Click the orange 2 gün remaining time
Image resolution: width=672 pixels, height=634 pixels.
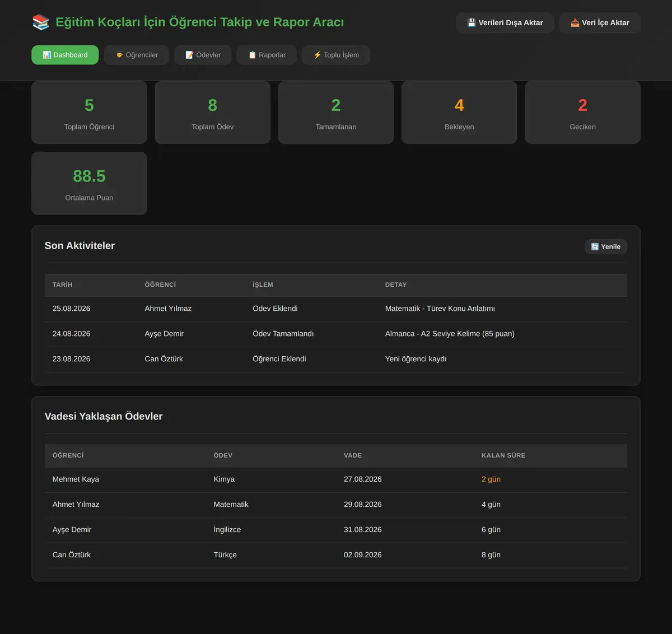coord(491,479)
